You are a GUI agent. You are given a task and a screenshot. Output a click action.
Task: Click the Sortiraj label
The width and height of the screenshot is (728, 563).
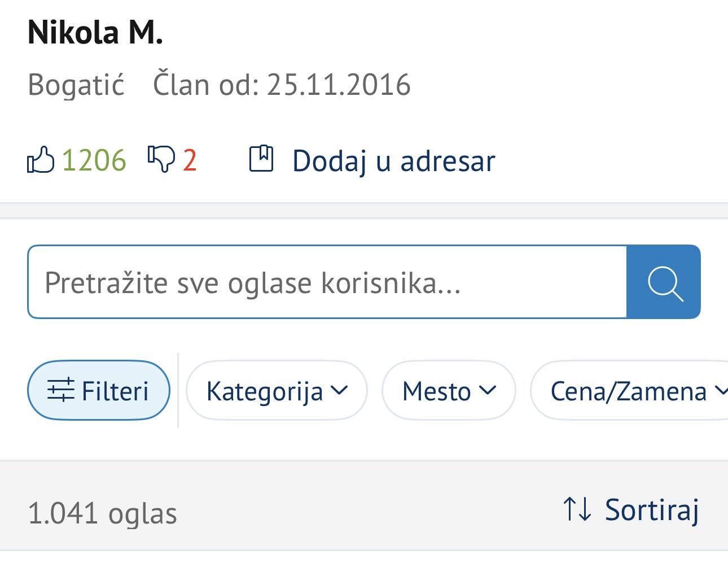[652, 510]
